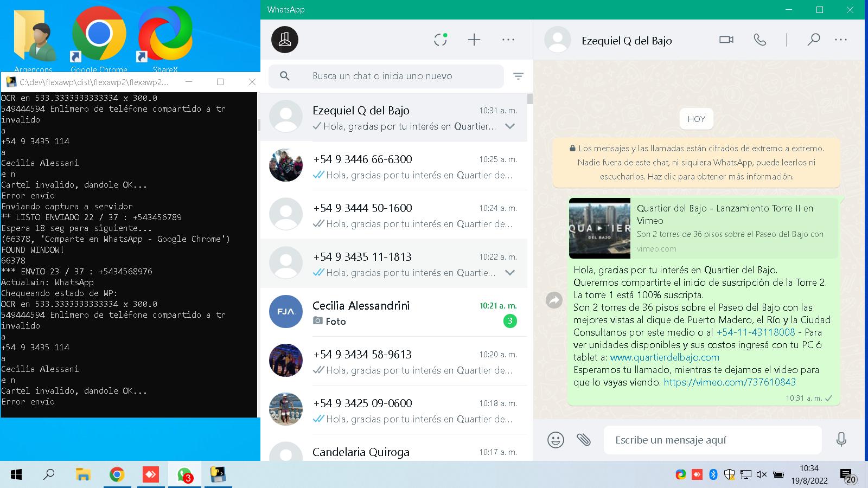Click the Windows Security shield tray icon
The width and height of the screenshot is (868, 488).
[730, 475]
